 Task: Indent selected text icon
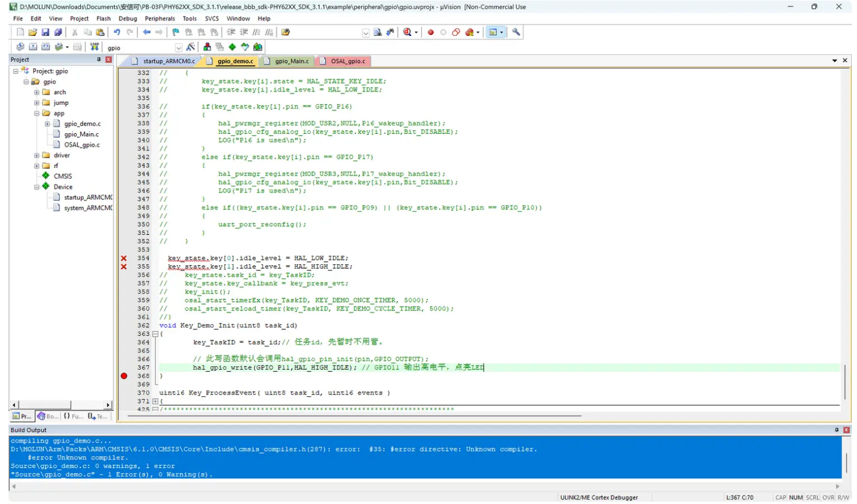(x=231, y=32)
